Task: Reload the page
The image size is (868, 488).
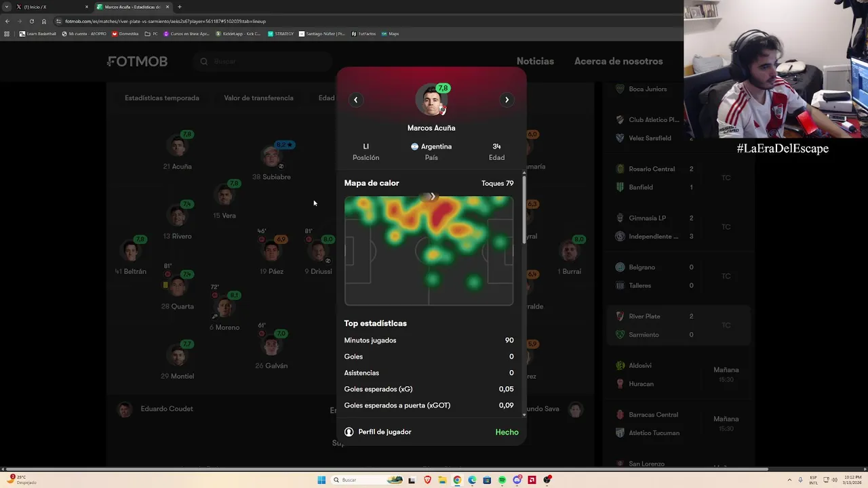Action: pos(31,21)
